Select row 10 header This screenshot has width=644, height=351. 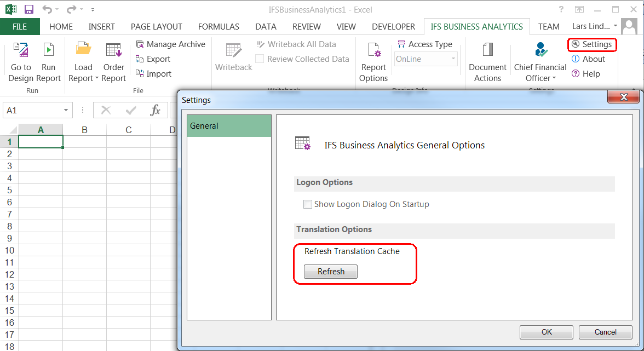(x=9, y=250)
